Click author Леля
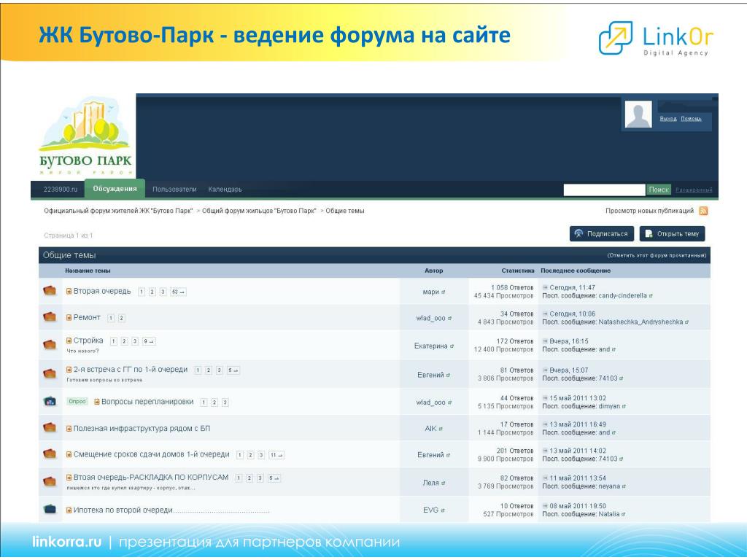 (x=430, y=483)
